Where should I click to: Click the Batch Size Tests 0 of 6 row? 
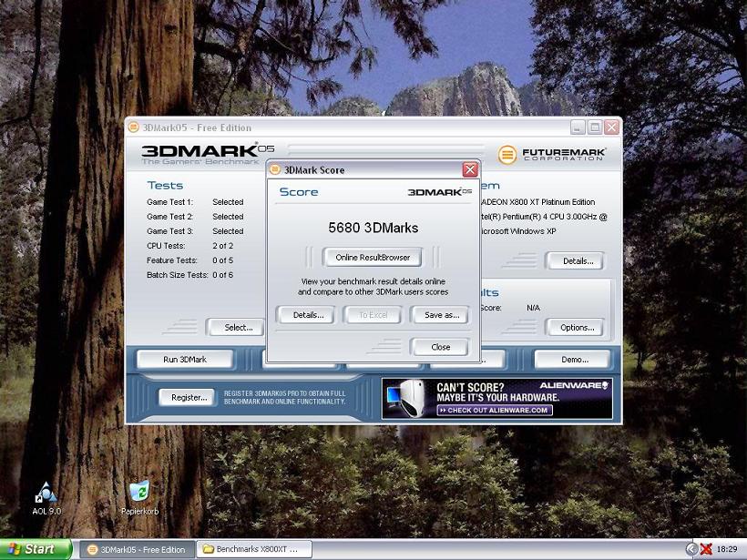pos(189,275)
